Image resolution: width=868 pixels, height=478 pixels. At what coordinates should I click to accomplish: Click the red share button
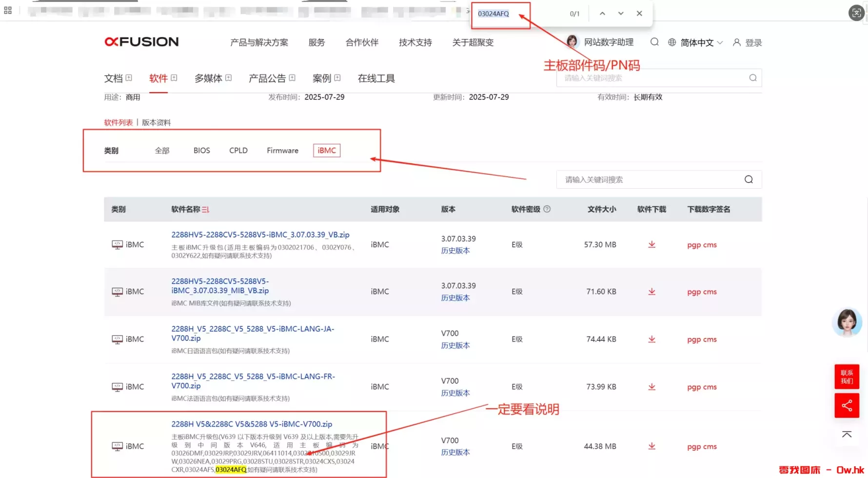tap(847, 405)
